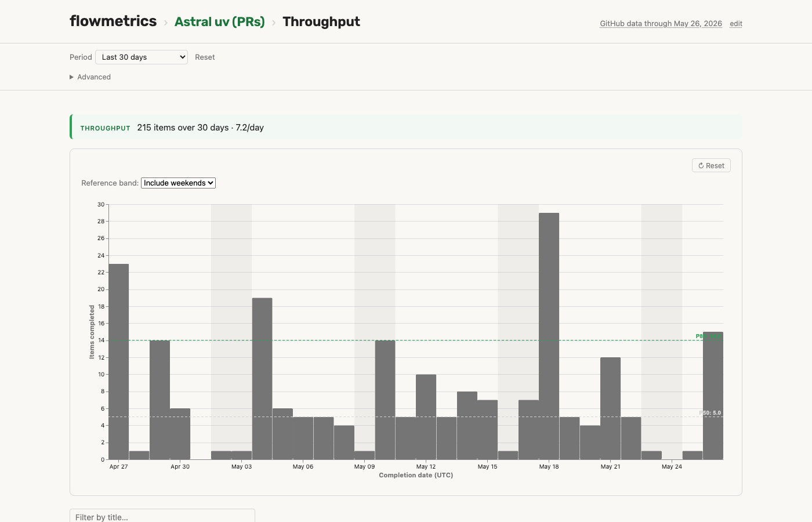Click the May 06 axis label
This screenshot has width=812, height=522.
(303, 466)
